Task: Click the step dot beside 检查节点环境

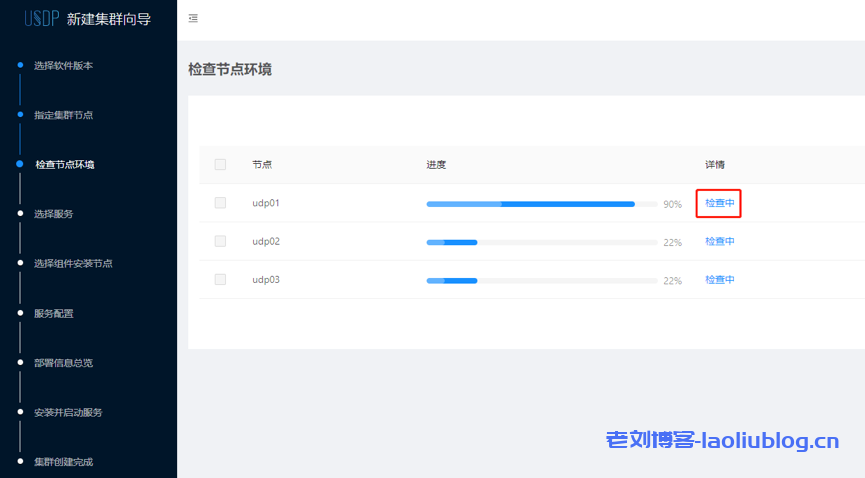Action: pyautogui.click(x=19, y=164)
